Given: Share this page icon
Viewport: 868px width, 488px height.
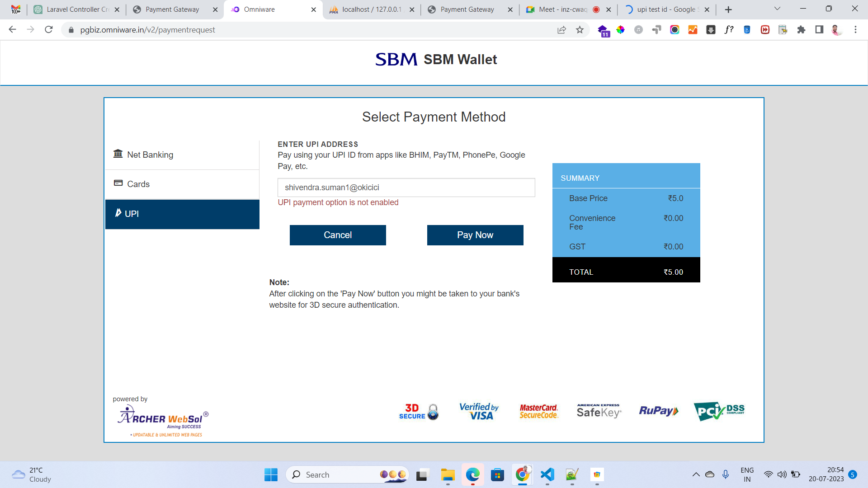Looking at the screenshot, I should [561, 30].
